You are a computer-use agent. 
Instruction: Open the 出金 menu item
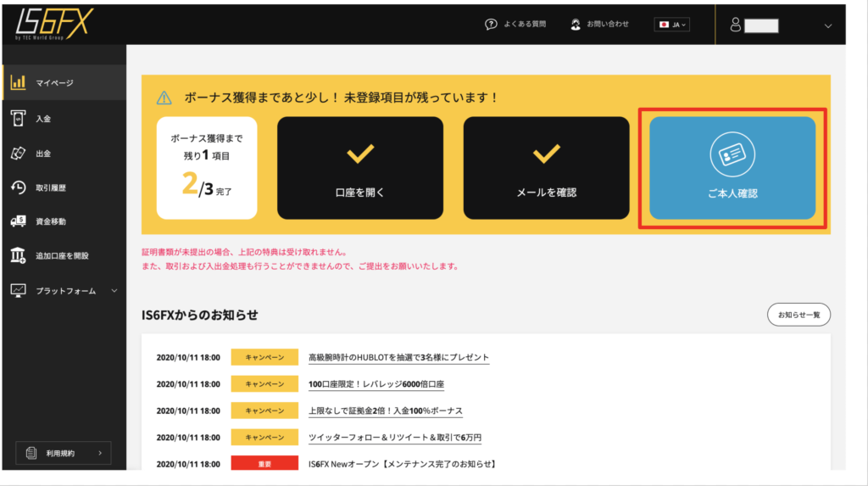point(64,154)
